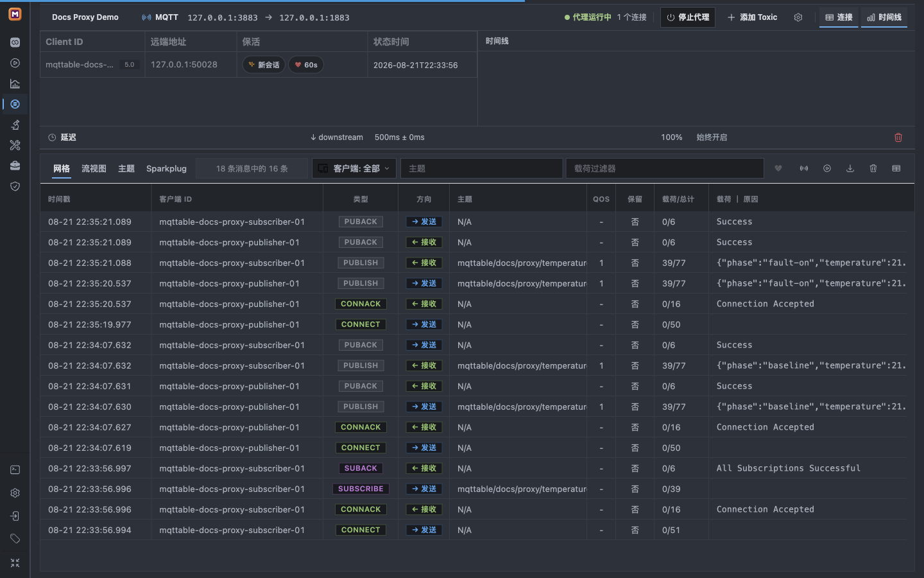Screen dimensions: 924x578
Task: Click 添加 Toxic button
Action: pyautogui.click(x=752, y=17)
